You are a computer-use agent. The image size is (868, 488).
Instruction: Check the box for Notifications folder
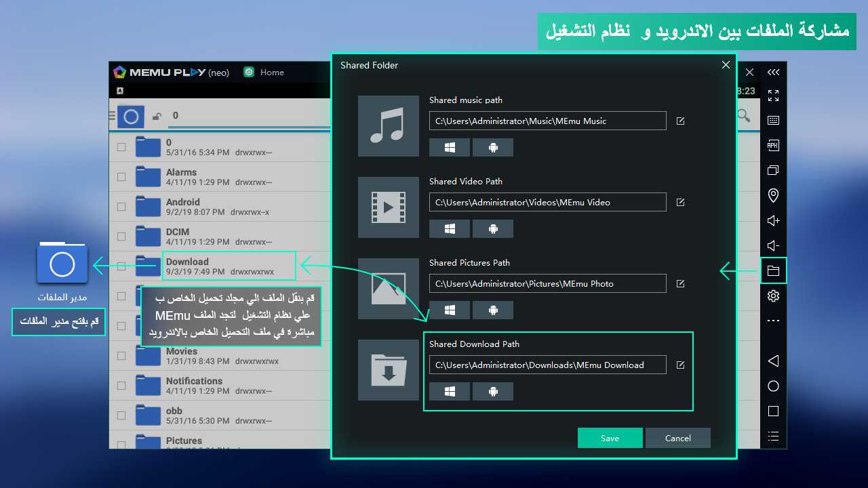[x=121, y=386]
